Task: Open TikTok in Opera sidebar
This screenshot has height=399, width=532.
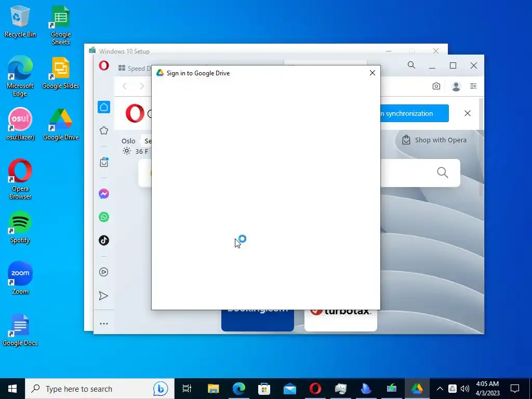Action: [104, 240]
